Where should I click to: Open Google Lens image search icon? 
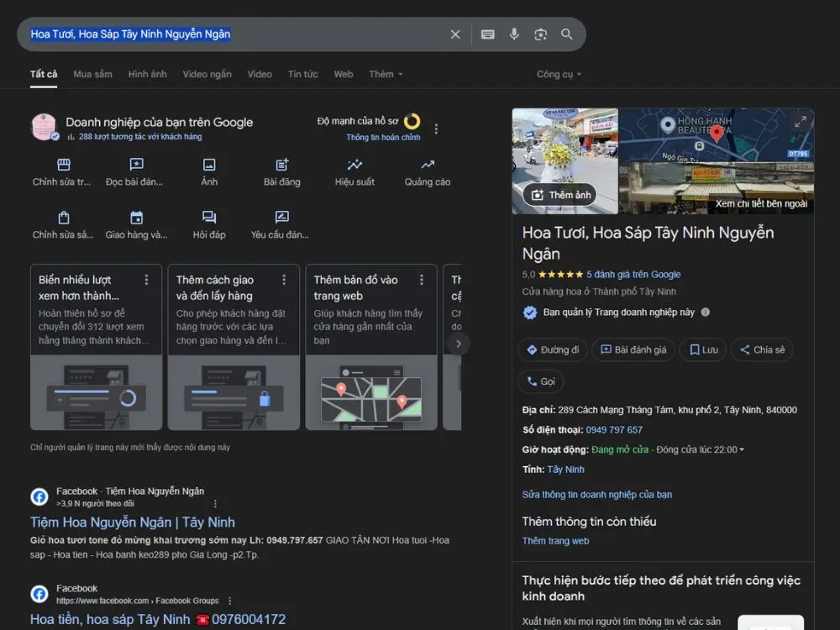[540, 34]
